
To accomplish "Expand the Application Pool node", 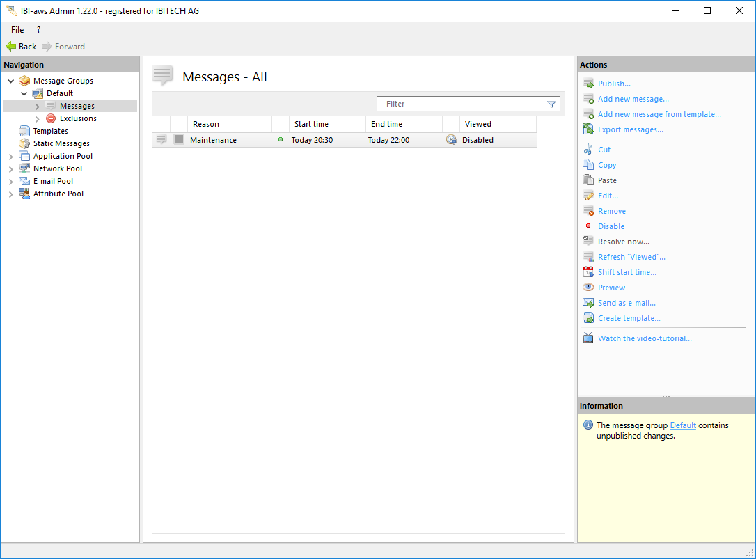I will 11,157.
